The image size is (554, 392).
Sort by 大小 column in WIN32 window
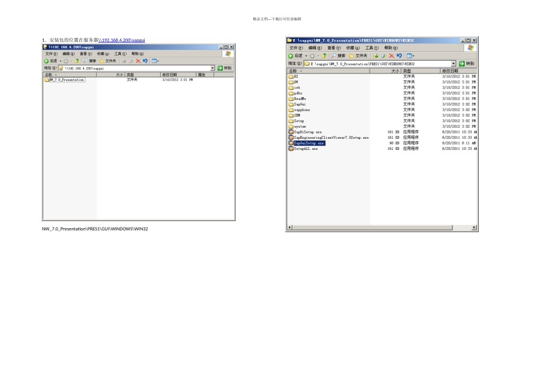[385, 71]
